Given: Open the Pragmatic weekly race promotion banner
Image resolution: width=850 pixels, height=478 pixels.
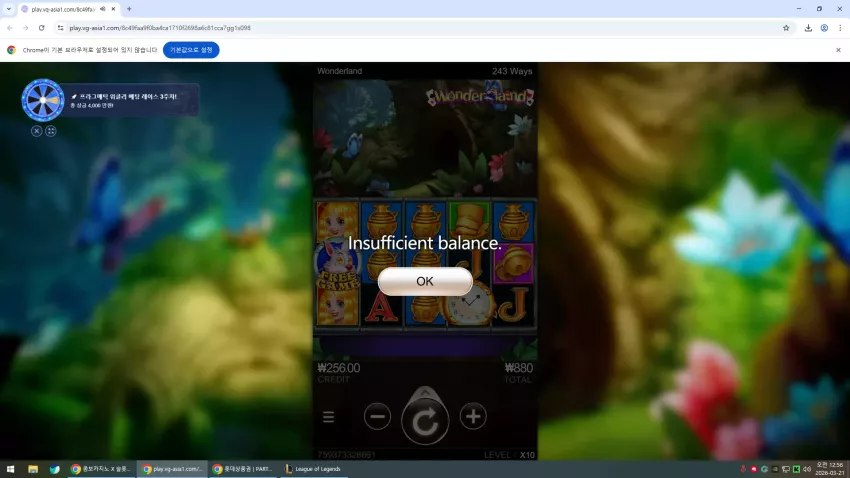Looking at the screenshot, I should [x=130, y=100].
